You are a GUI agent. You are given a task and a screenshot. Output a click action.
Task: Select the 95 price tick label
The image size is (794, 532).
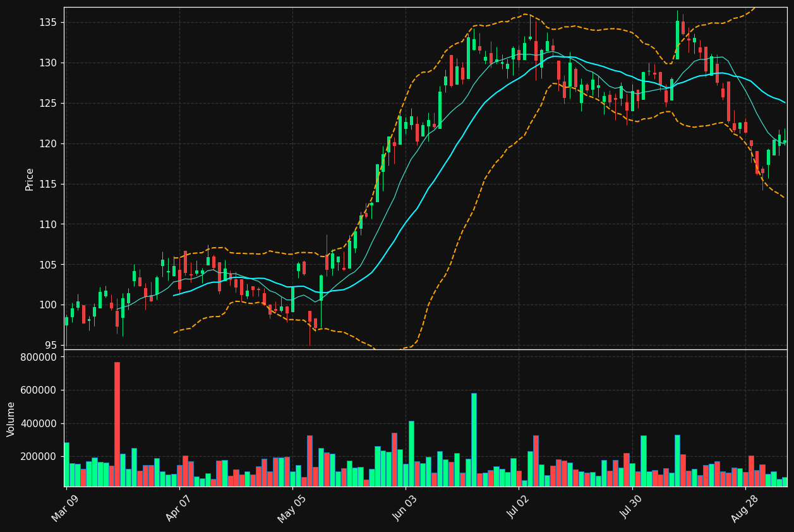coord(51,346)
